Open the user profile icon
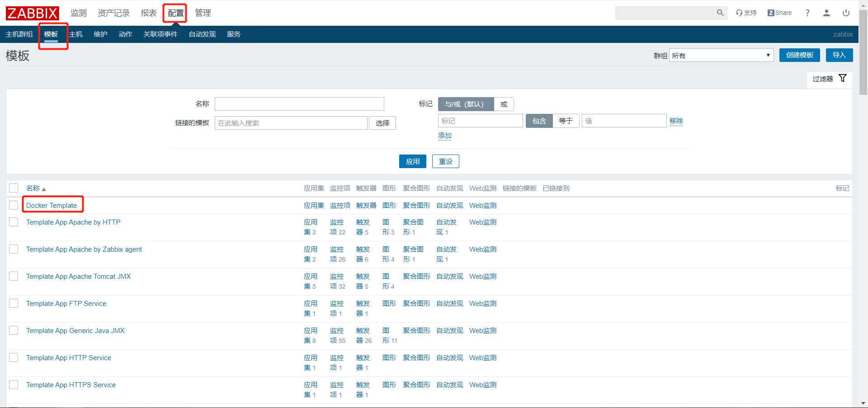The width and height of the screenshot is (868, 408). click(826, 13)
